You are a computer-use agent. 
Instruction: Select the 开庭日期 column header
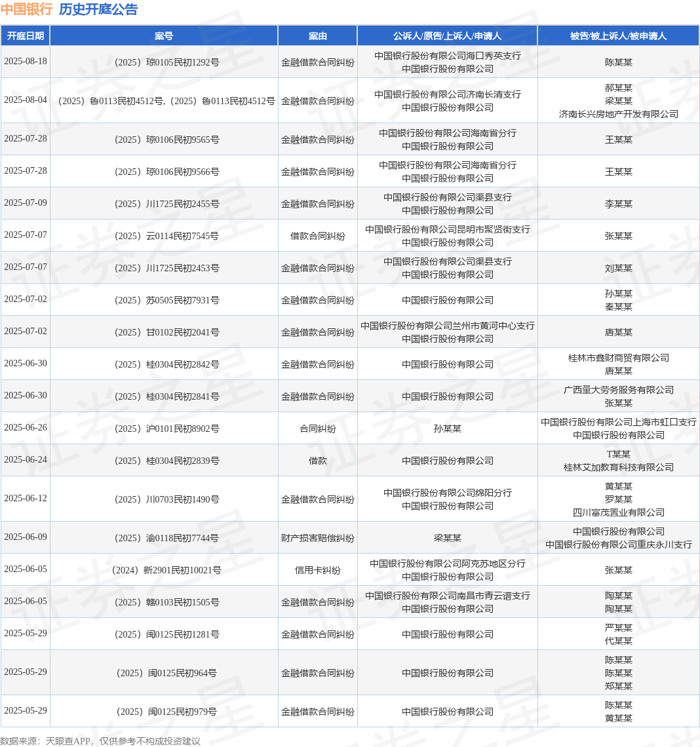coord(26,36)
